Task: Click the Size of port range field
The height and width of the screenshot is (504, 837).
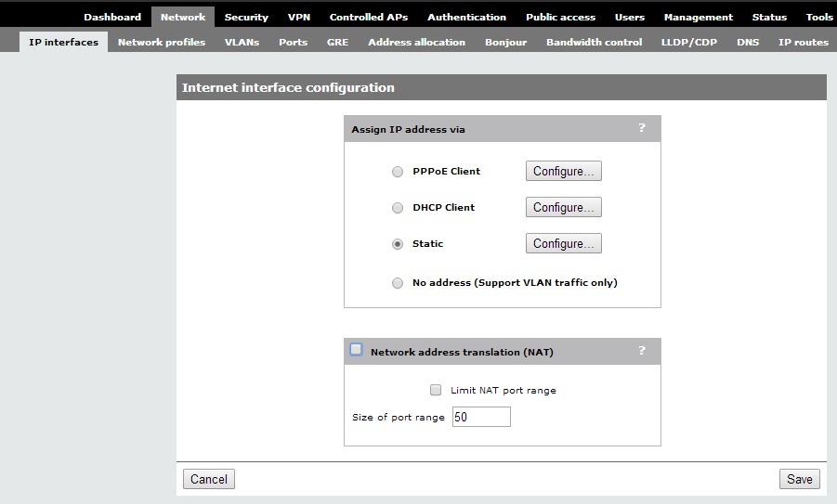Action: click(481, 417)
